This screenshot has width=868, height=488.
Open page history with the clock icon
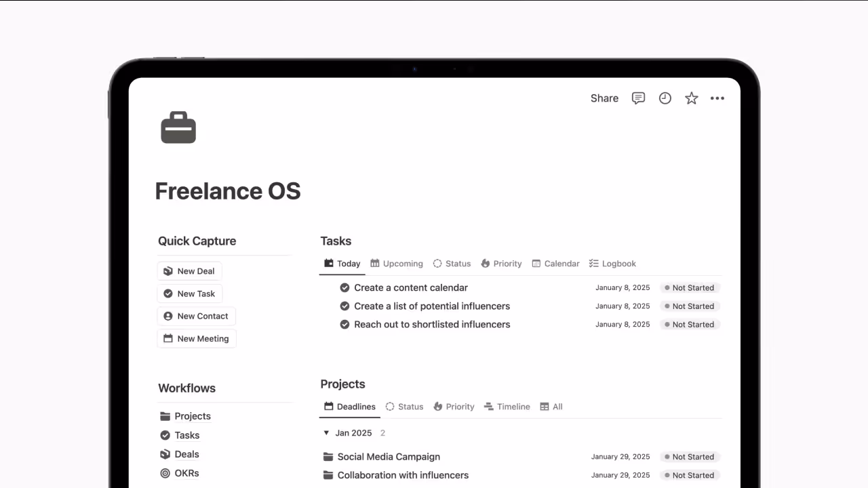665,98
